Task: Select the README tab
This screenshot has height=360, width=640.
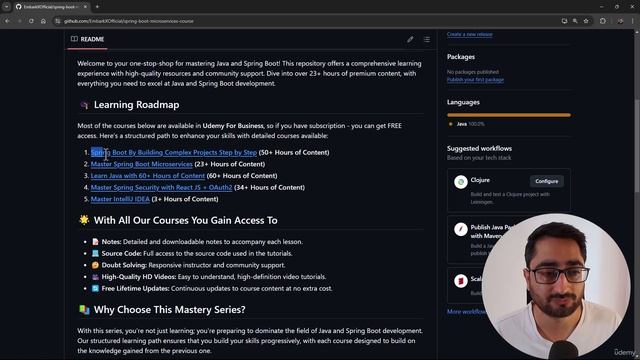Action: coord(87,39)
